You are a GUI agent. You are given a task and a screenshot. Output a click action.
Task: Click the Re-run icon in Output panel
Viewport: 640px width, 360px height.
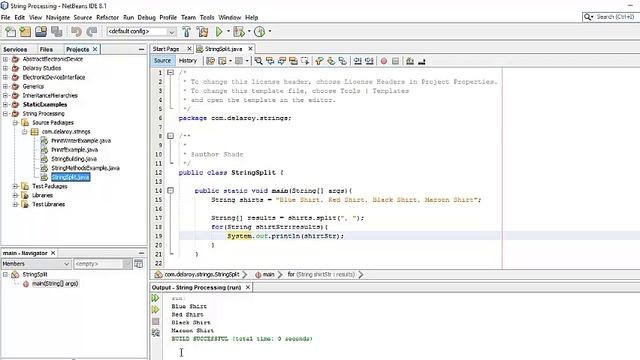tap(156, 298)
